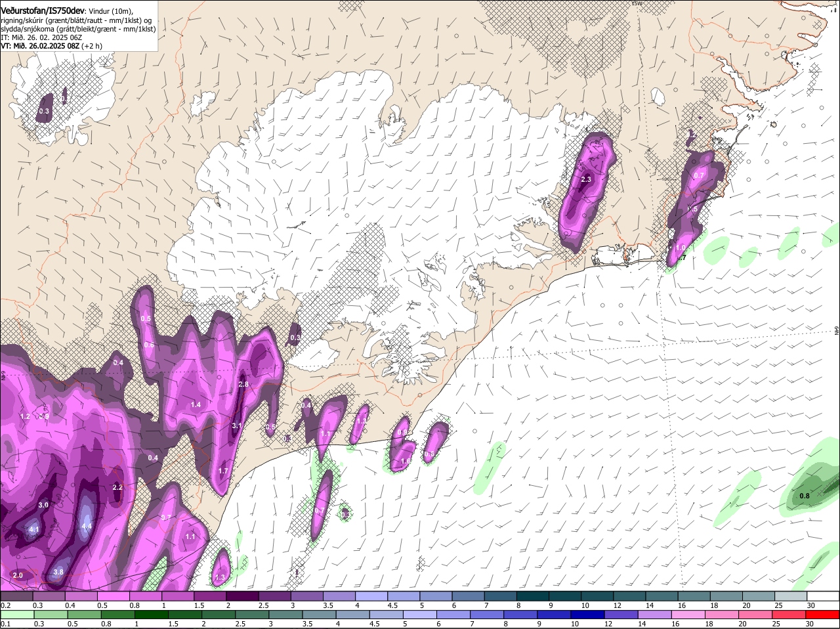Select the lower legend row's pink 18 swatch

(x=722, y=615)
